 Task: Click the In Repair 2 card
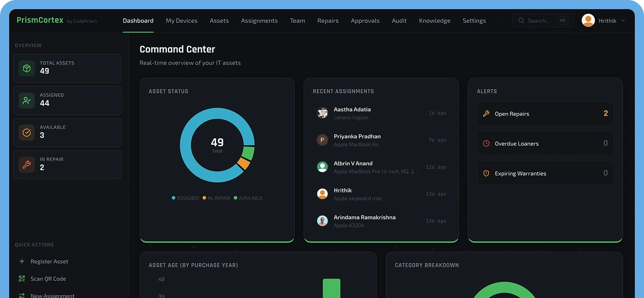click(x=67, y=164)
